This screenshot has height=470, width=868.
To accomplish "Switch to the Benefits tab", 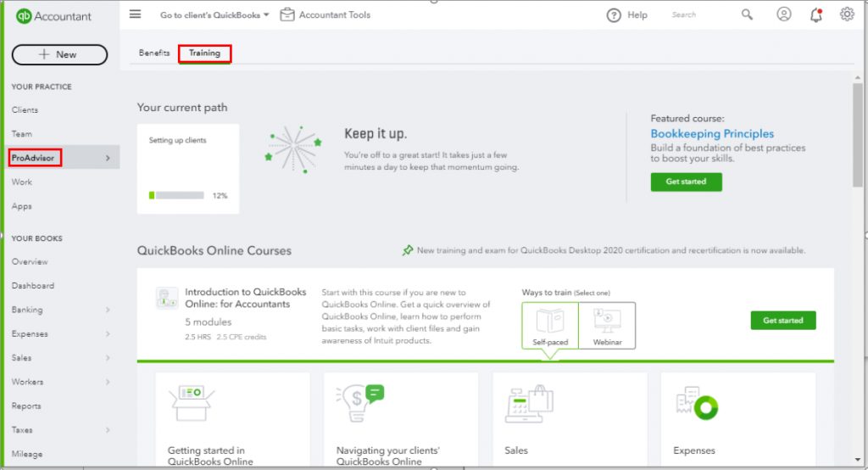I will pos(154,53).
